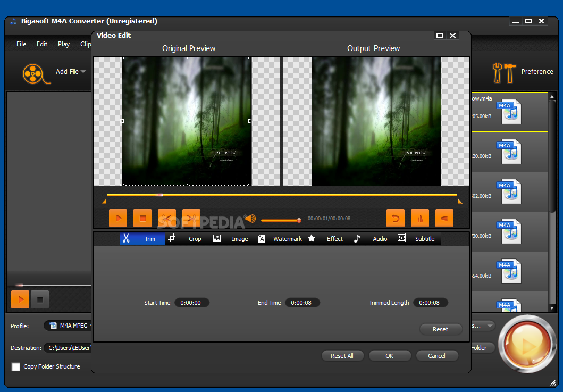
Task: Set trim end with second scissors button
Action: 191,218
